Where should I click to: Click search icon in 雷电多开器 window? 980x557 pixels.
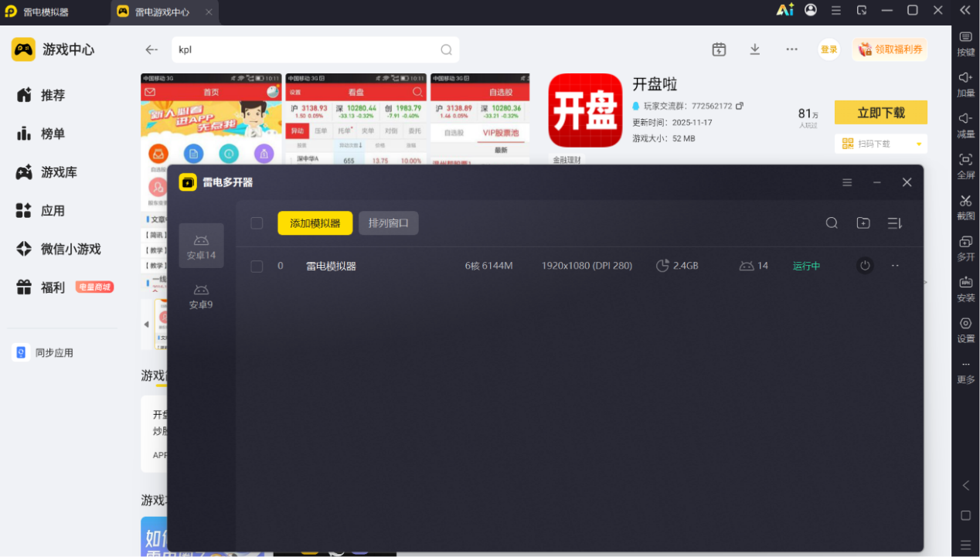(832, 223)
